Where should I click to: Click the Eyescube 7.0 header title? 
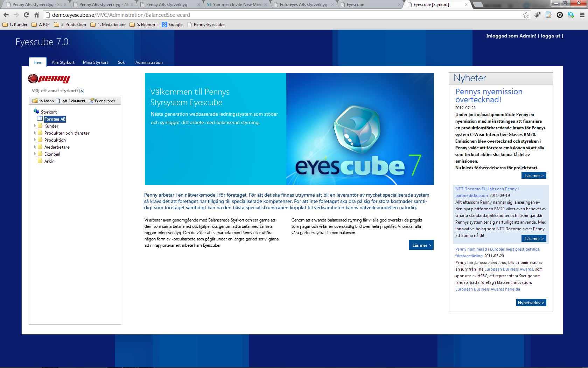click(x=42, y=42)
